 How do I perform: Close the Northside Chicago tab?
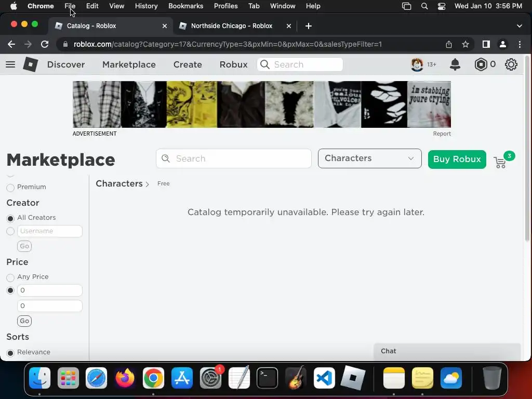289,26
